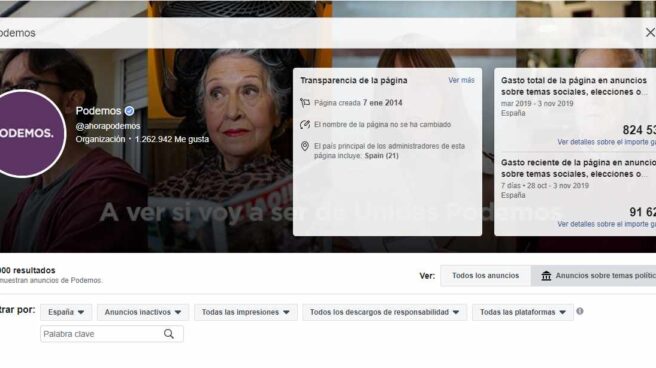Open Todas las impresiones dropdown
656x368 pixels.
coord(246,312)
